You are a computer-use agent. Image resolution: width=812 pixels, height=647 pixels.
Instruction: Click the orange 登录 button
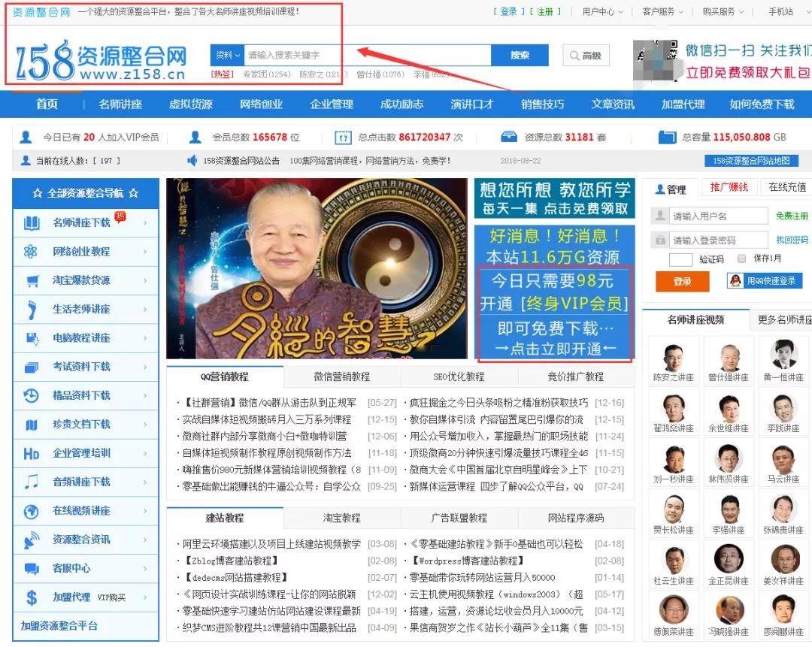tap(682, 282)
